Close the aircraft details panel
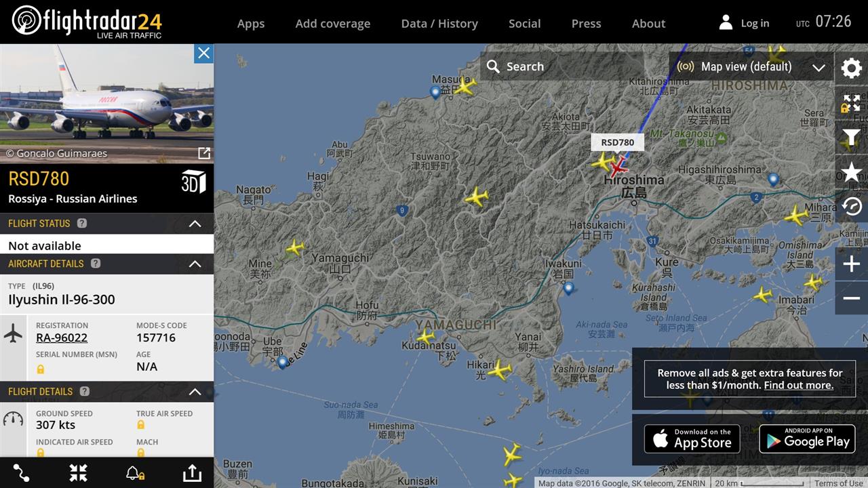The height and width of the screenshot is (488, 868). [203, 54]
